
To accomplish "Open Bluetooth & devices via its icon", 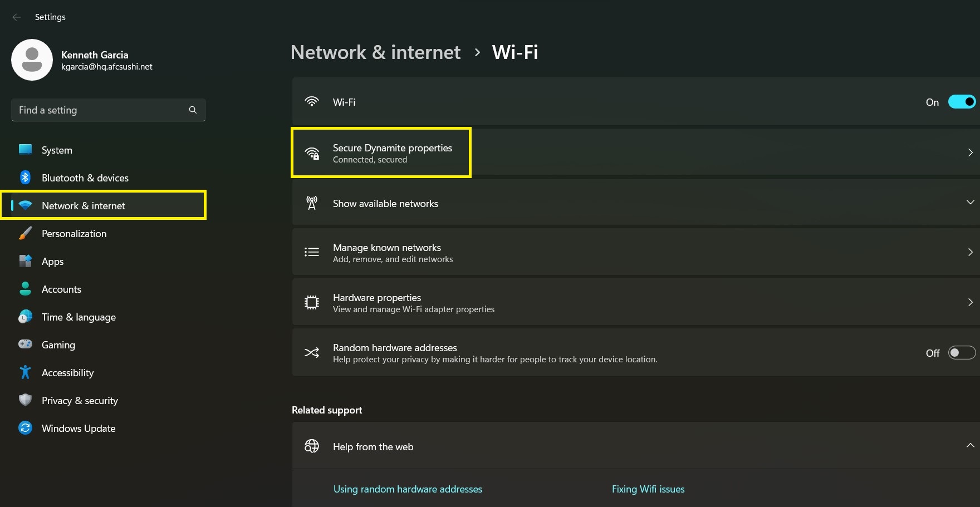I will (x=25, y=178).
